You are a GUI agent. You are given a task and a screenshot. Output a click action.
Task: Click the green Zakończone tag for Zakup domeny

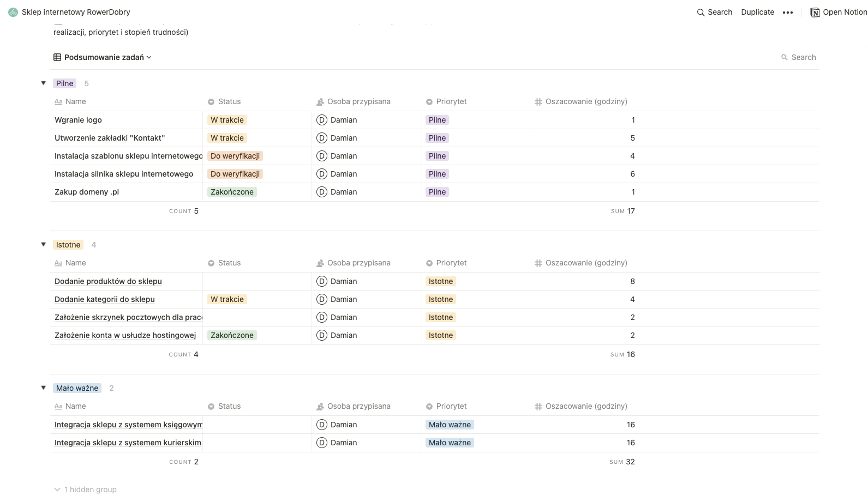click(232, 192)
